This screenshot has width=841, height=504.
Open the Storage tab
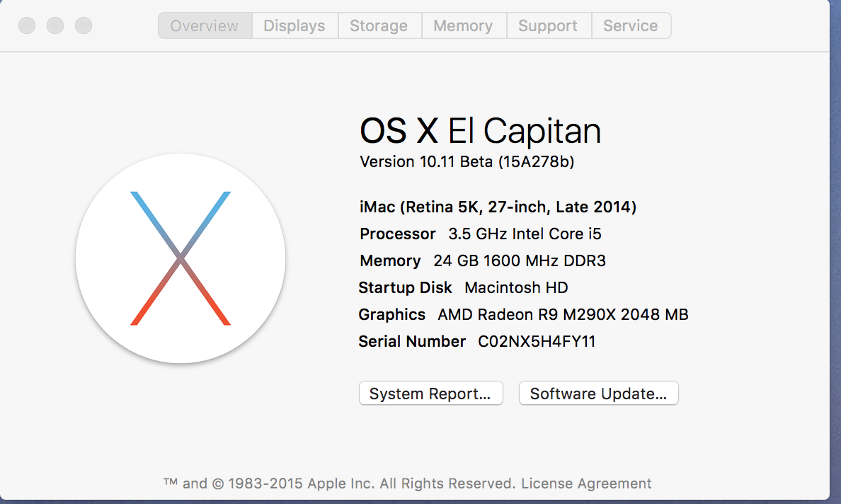(x=379, y=26)
